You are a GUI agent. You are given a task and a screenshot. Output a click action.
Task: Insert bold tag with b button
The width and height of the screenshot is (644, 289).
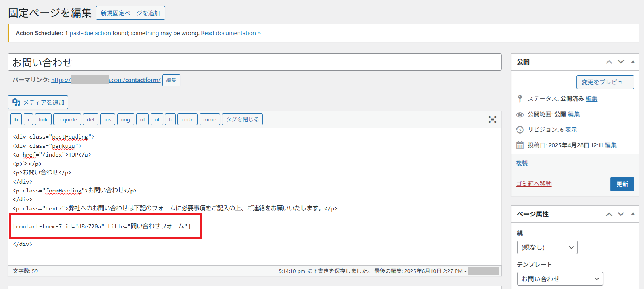pos(16,119)
